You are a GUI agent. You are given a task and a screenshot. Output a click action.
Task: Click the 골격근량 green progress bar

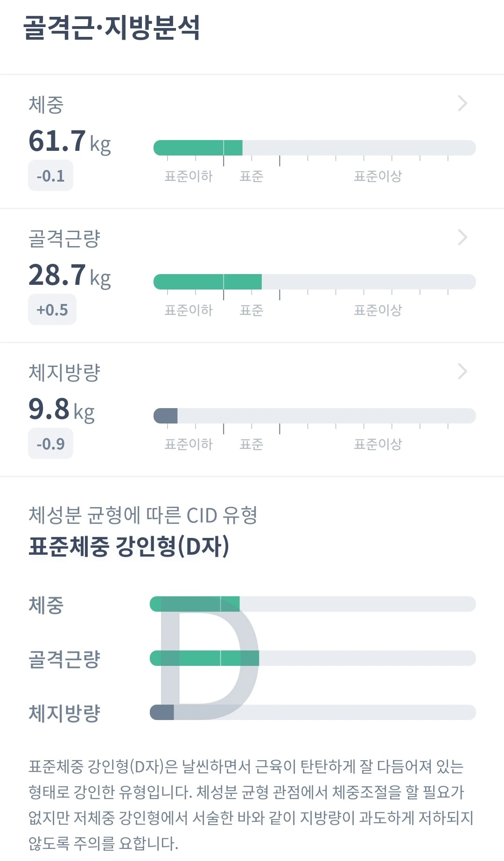[207, 282]
